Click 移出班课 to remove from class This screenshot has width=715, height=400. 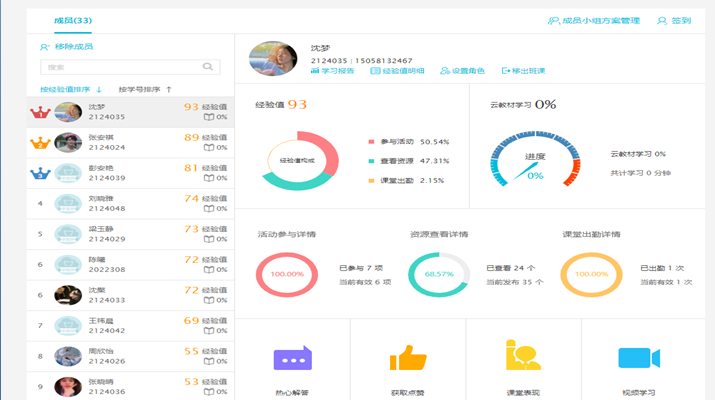click(x=524, y=71)
